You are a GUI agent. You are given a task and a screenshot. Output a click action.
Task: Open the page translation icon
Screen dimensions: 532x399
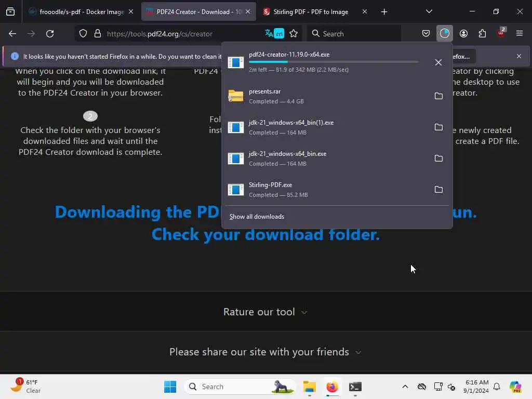274,34
